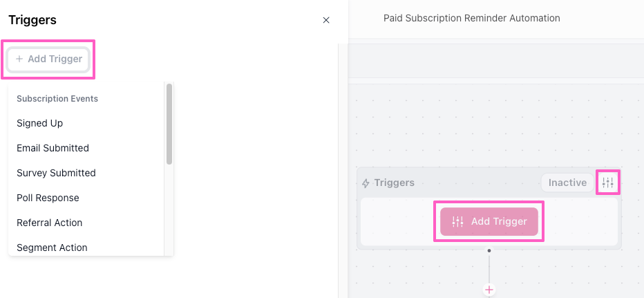Click sliders icon inside pink Add Trigger
The height and width of the screenshot is (298, 644).
click(x=457, y=221)
